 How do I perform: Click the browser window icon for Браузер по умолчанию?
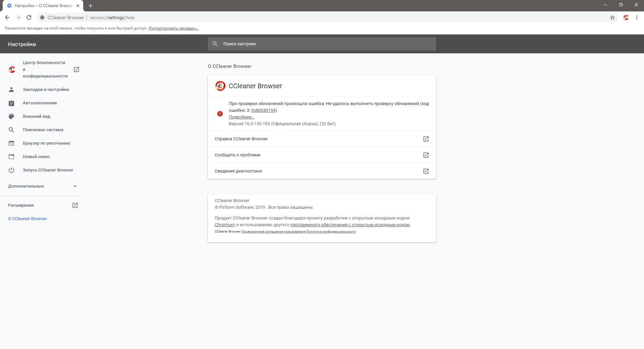click(11, 143)
